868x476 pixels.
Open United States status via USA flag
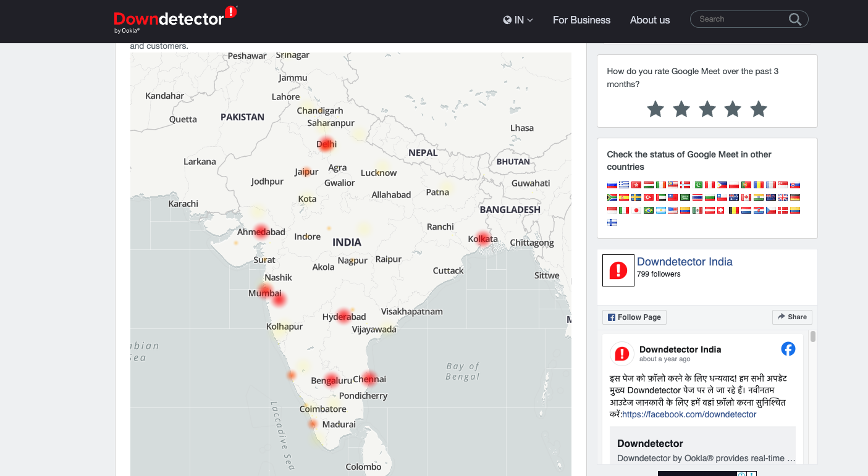(x=672, y=210)
